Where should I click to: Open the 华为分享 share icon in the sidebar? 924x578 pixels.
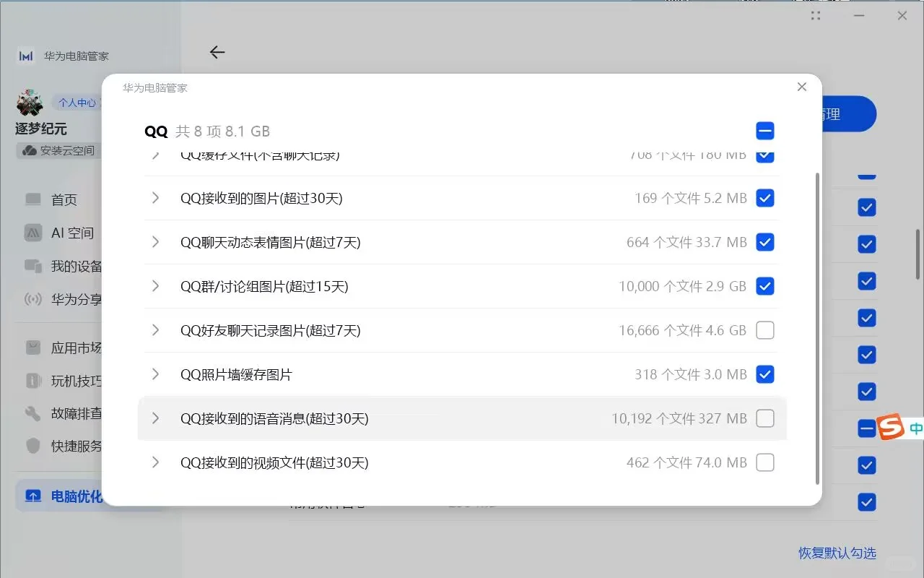[x=33, y=299]
